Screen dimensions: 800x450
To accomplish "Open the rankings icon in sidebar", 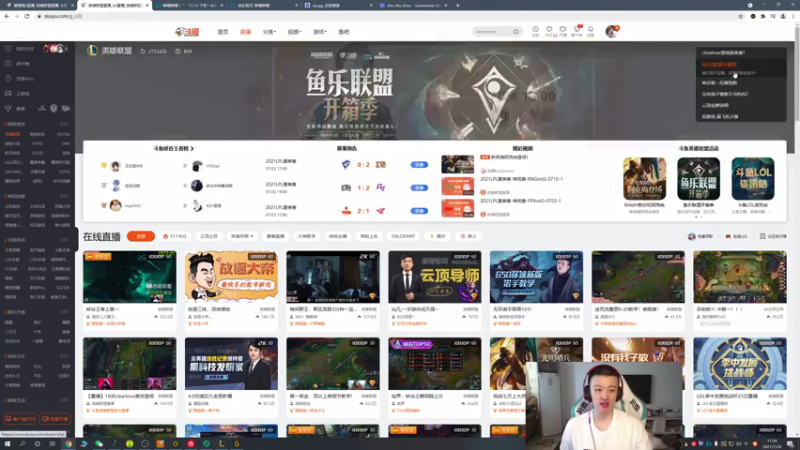I will pos(8,64).
